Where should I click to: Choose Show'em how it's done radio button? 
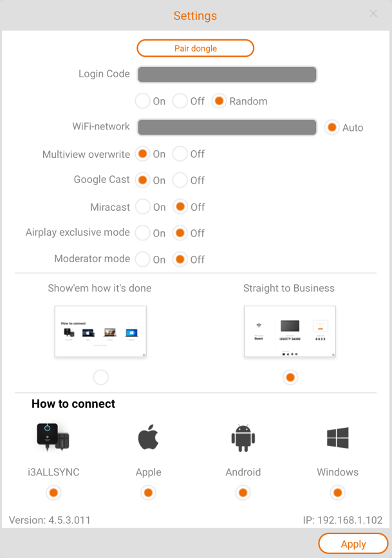pyautogui.click(x=100, y=378)
